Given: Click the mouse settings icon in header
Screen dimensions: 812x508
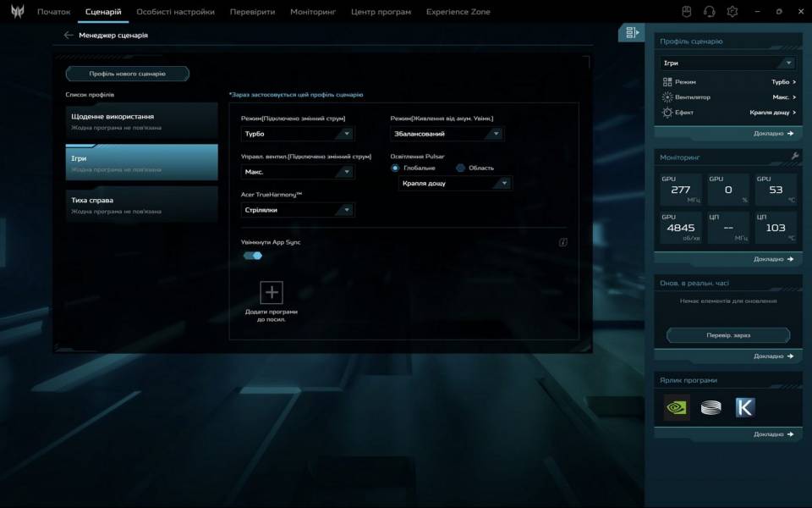Looking at the screenshot, I should (687, 12).
